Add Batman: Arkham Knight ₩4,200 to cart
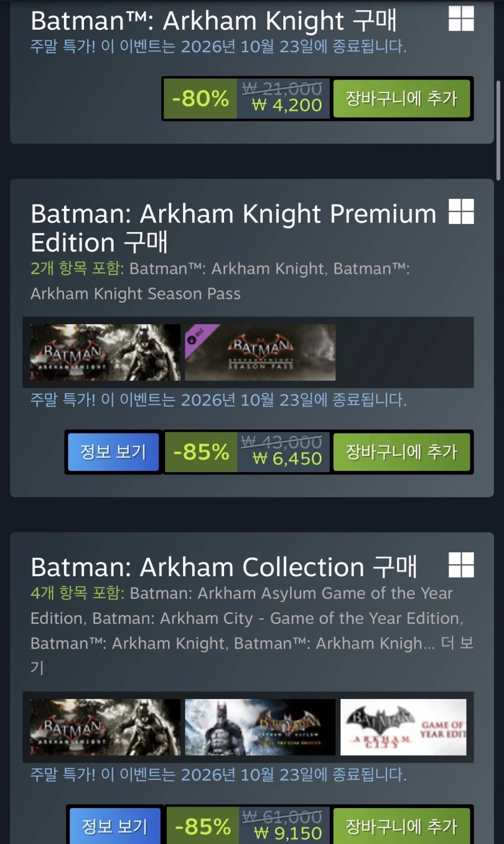 [x=402, y=99]
